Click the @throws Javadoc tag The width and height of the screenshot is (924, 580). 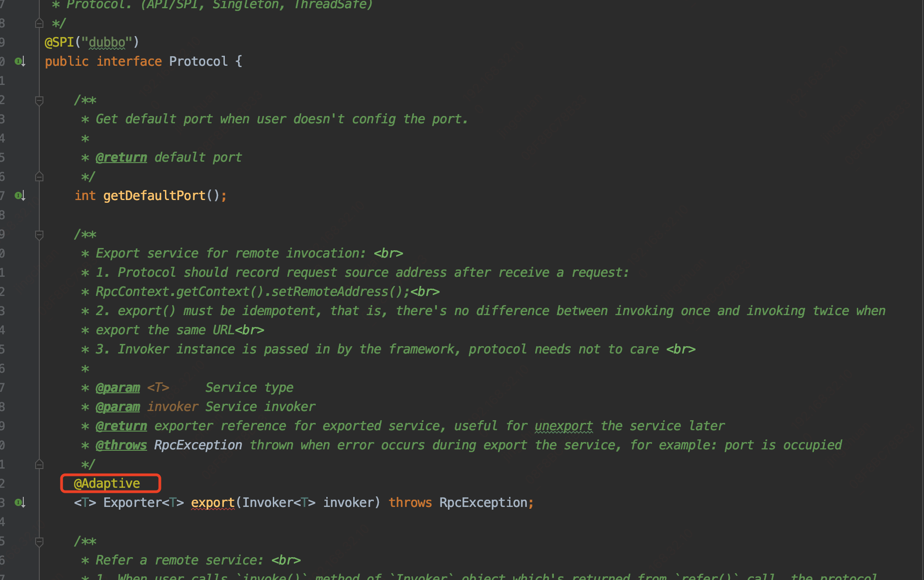(121, 445)
